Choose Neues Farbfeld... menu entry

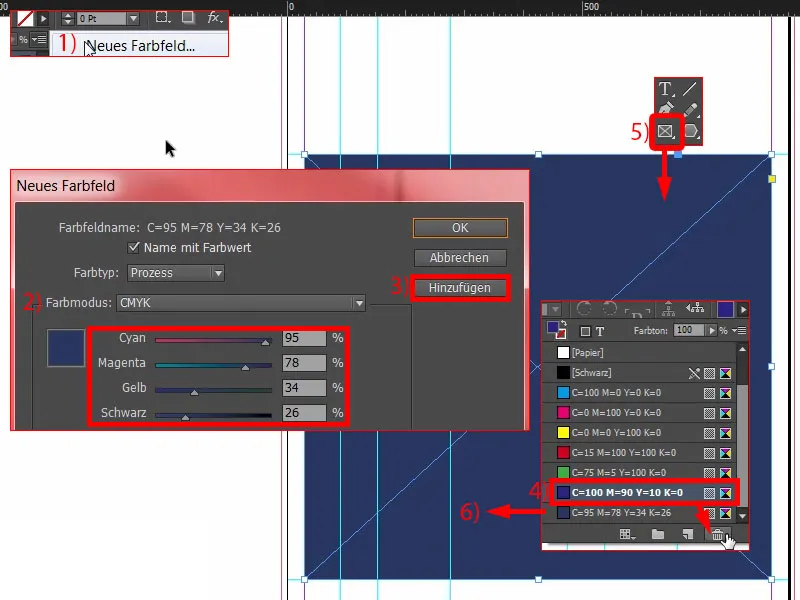click(x=140, y=45)
